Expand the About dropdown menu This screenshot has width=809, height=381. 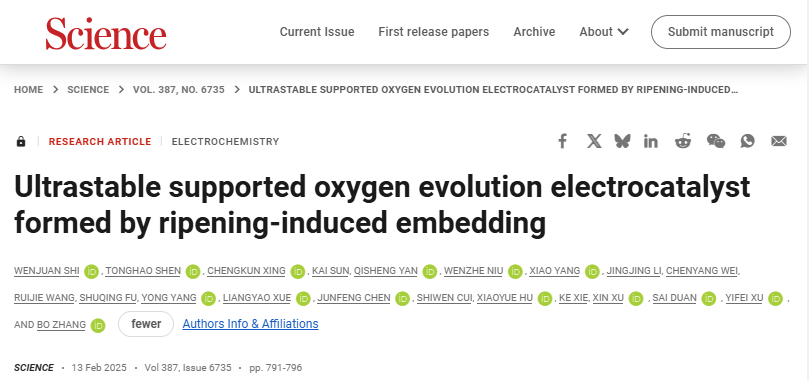[604, 32]
